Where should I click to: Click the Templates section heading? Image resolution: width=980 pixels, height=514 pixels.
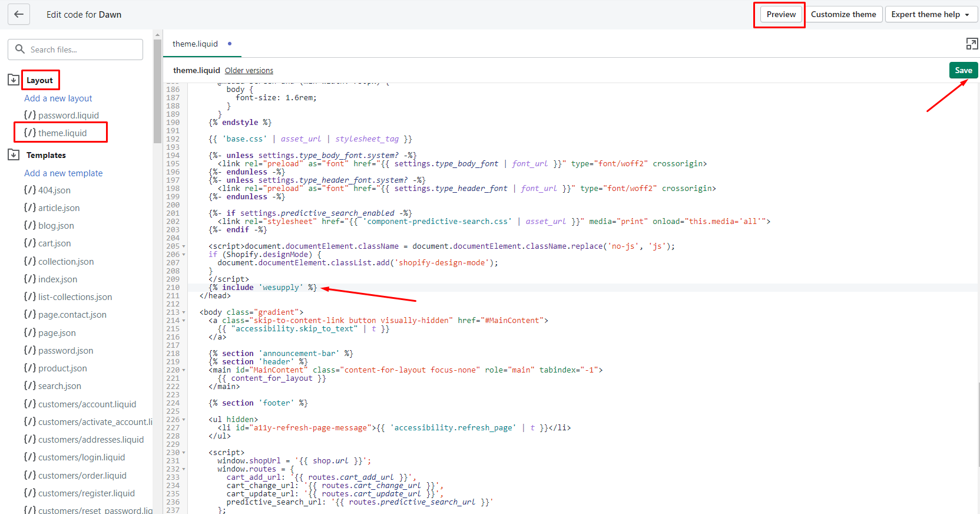coord(46,155)
